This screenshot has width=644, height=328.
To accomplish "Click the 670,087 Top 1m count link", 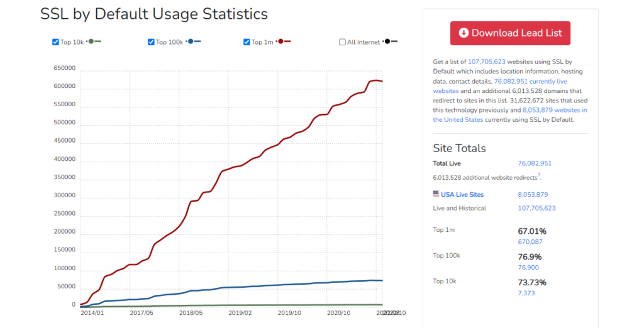I will (x=530, y=241).
